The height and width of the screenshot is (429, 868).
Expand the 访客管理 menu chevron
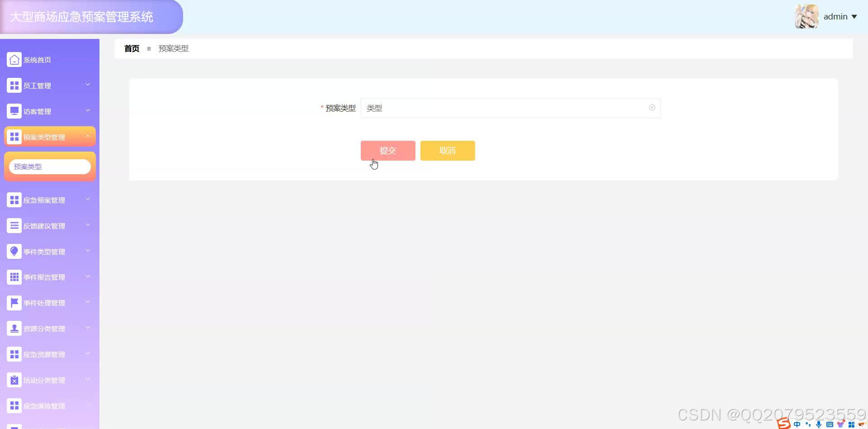88,110
